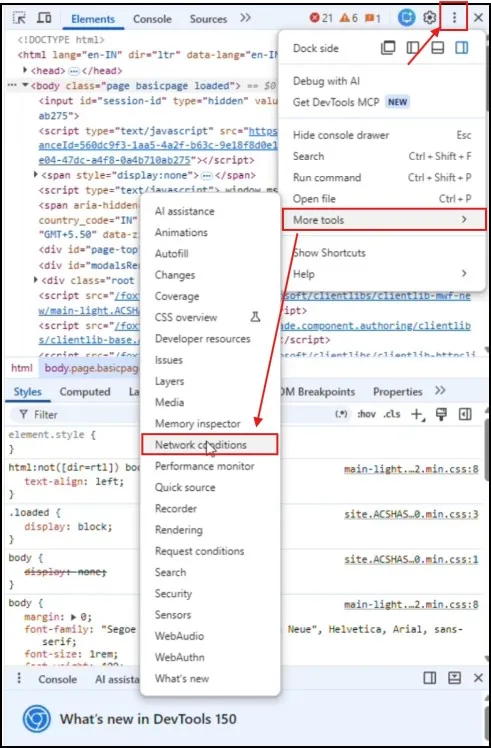Expand the head element node

tap(25, 71)
